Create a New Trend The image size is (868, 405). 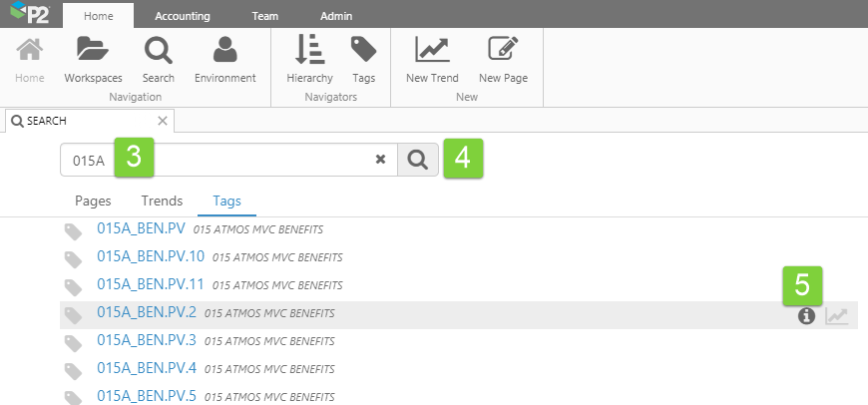point(432,51)
